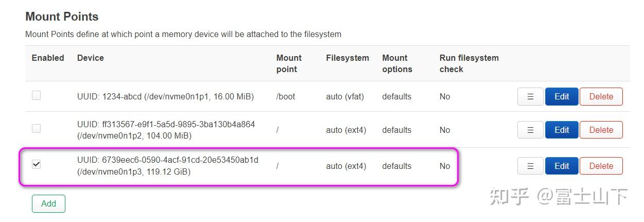This screenshot has width=644, height=222.
Task: Enable the /boot mount point checkbox
Action: click(36, 95)
